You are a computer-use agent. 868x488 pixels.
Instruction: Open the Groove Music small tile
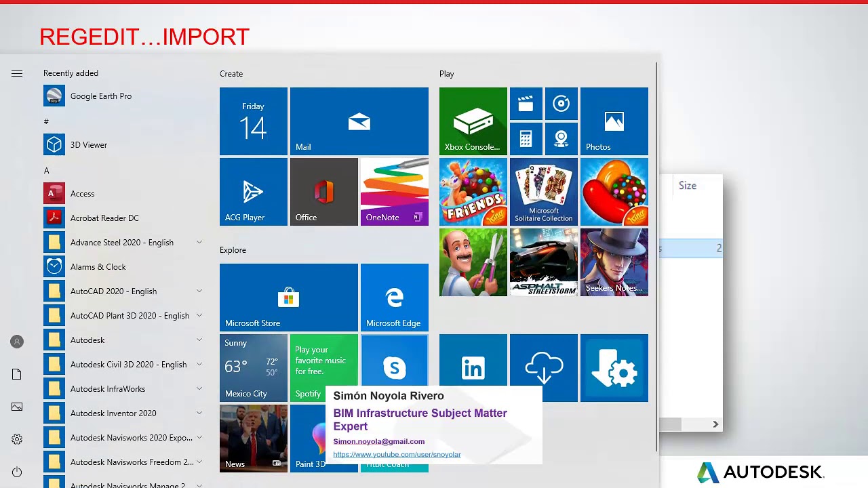click(561, 104)
